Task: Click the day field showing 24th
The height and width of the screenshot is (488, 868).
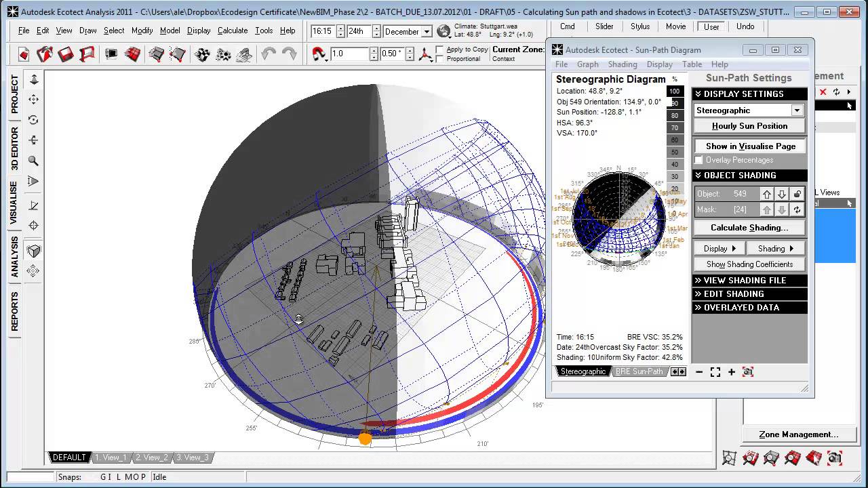Action: 359,32
